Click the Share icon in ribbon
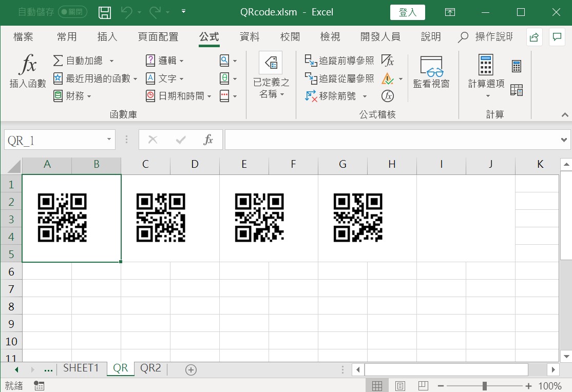572x392 pixels. click(x=534, y=37)
